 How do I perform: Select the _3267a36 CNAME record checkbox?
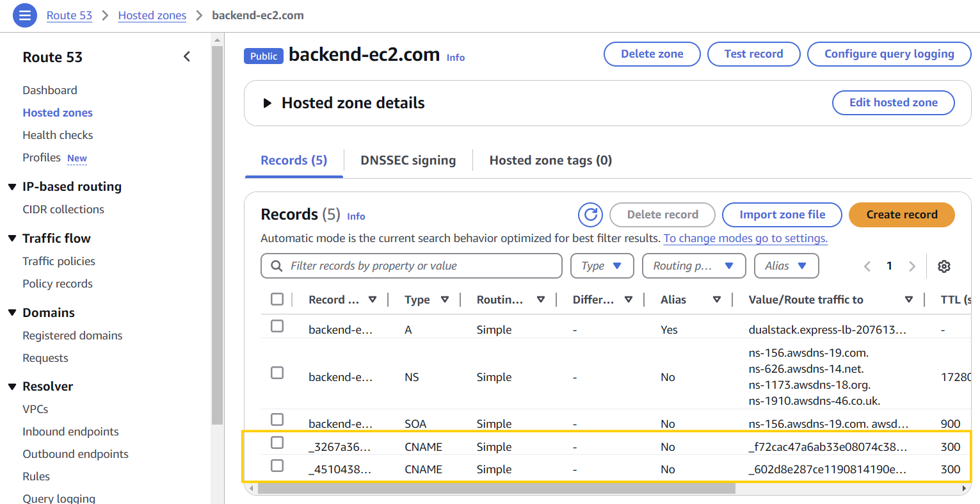pos(277,443)
